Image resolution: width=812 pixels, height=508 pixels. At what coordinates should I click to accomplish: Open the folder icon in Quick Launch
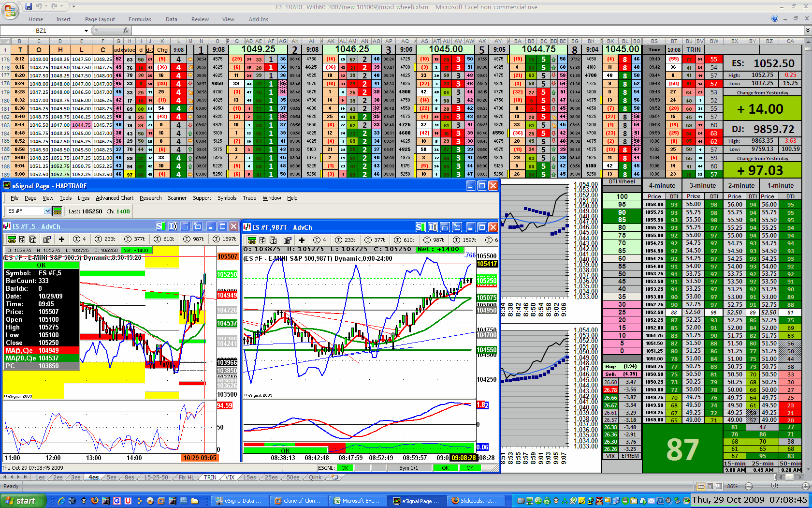pos(195,501)
